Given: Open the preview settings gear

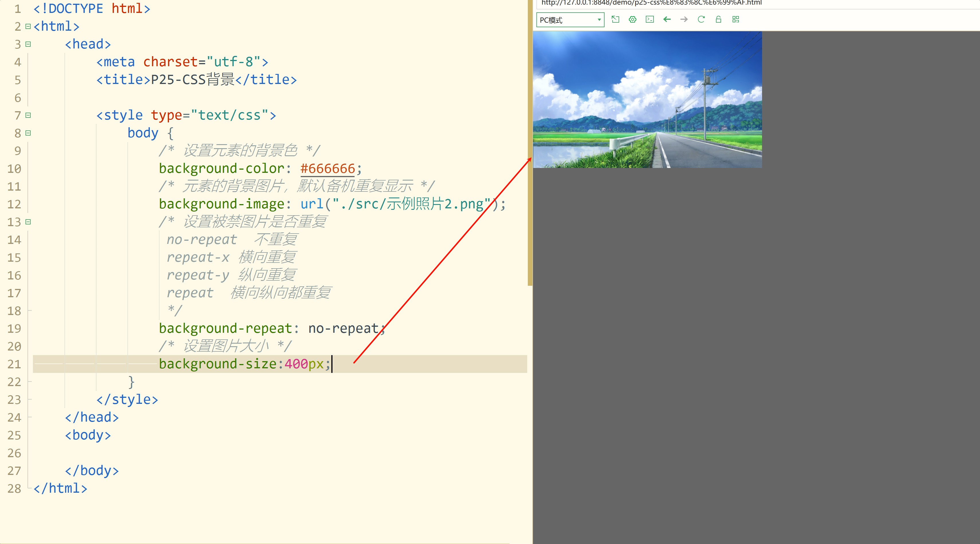Looking at the screenshot, I should click(632, 19).
